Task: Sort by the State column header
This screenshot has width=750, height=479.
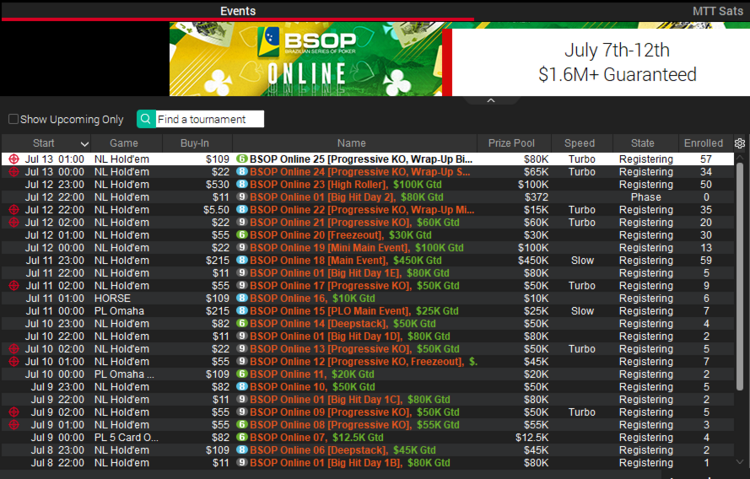Action: click(643, 143)
